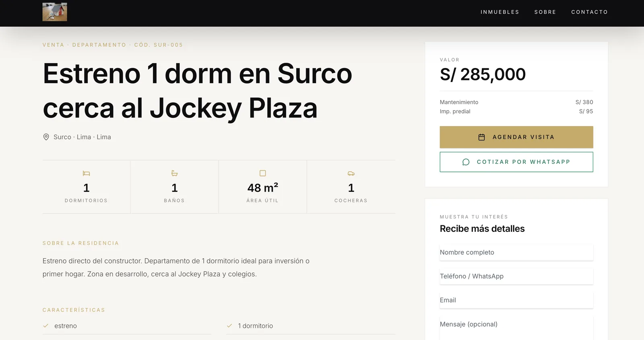Click the Mantenimiento value S/ 380
The width and height of the screenshot is (644, 340).
(584, 102)
